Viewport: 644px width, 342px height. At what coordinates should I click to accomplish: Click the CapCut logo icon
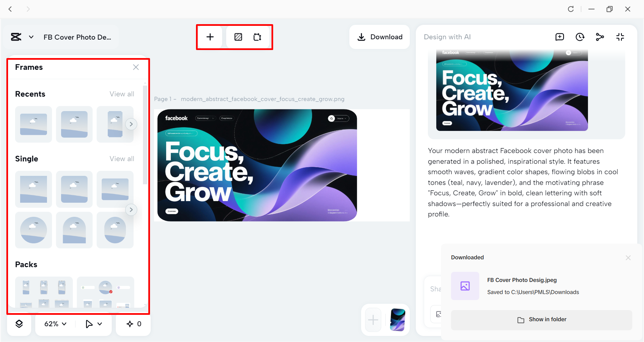coord(16,37)
